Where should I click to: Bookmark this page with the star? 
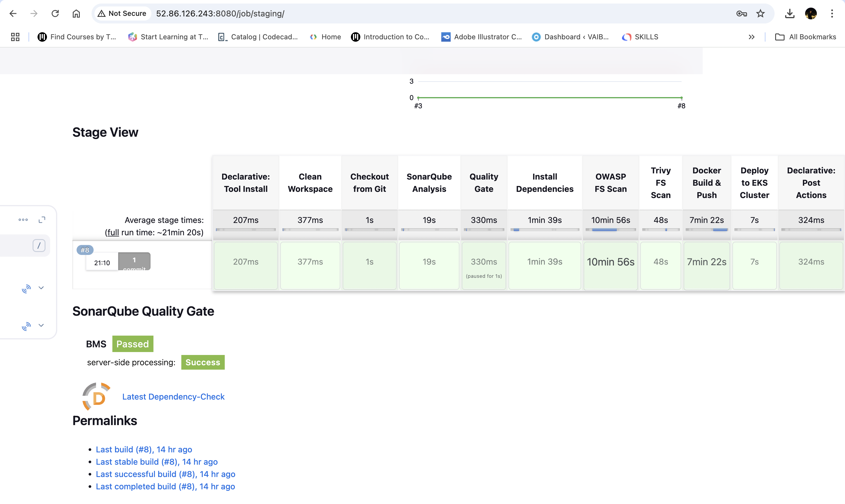coord(760,13)
